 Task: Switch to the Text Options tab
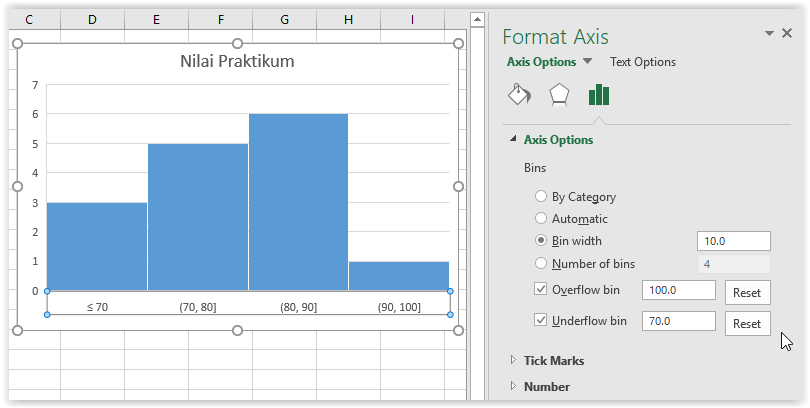click(x=643, y=62)
